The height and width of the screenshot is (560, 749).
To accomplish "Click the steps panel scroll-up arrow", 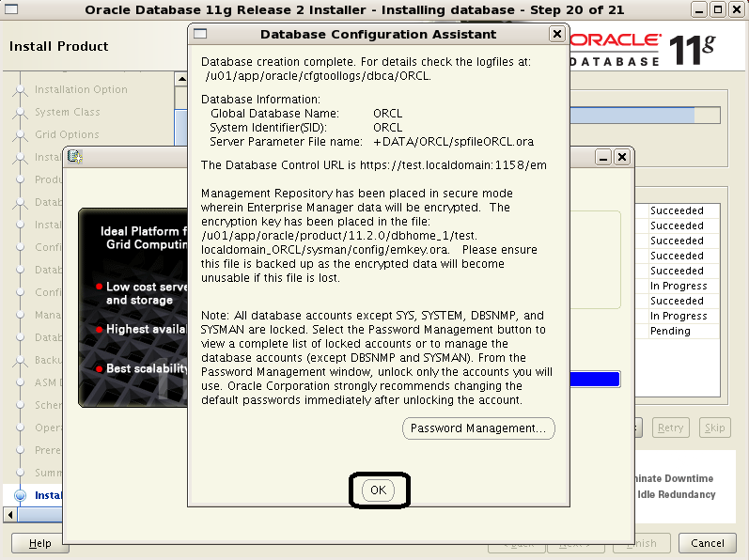I will tap(182, 80).
